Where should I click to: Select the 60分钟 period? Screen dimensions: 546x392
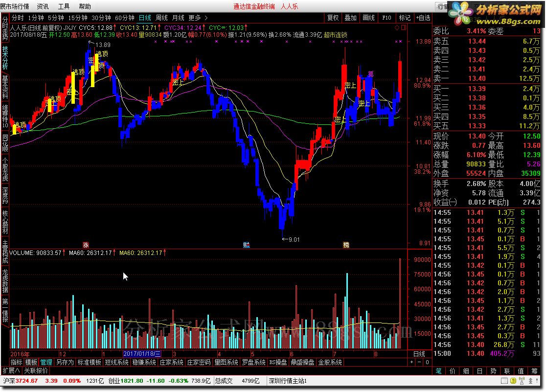click(x=125, y=18)
